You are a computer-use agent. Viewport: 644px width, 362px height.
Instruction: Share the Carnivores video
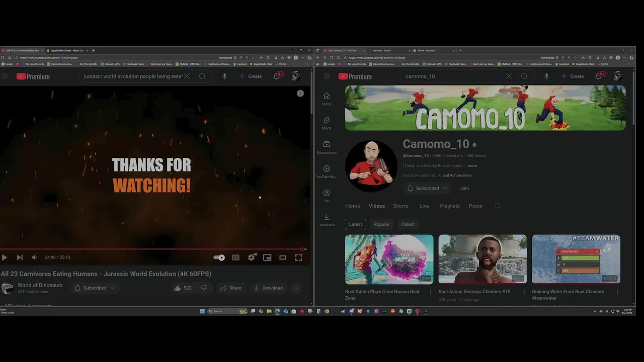pos(230,288)
